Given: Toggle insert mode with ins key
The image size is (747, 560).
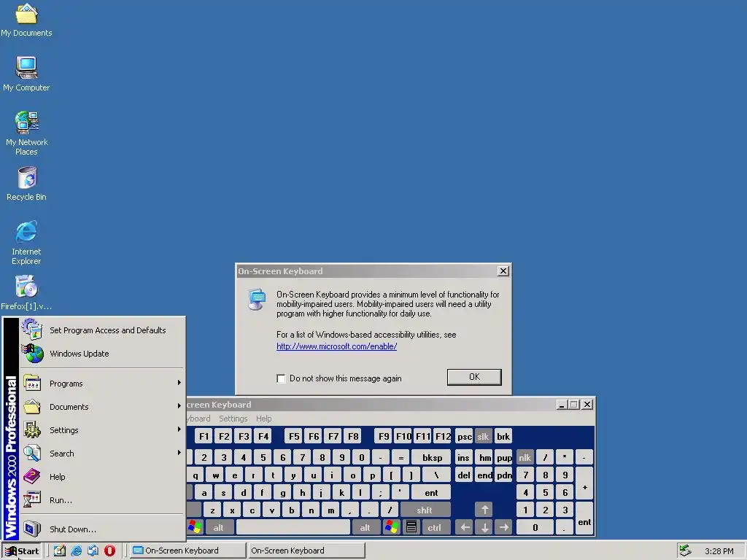Looking at the screenshot, I should [463, 457].
